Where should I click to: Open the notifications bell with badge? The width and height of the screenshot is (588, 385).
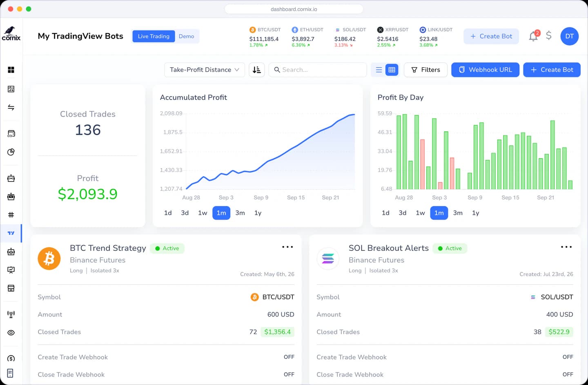[x=534, y=36]
